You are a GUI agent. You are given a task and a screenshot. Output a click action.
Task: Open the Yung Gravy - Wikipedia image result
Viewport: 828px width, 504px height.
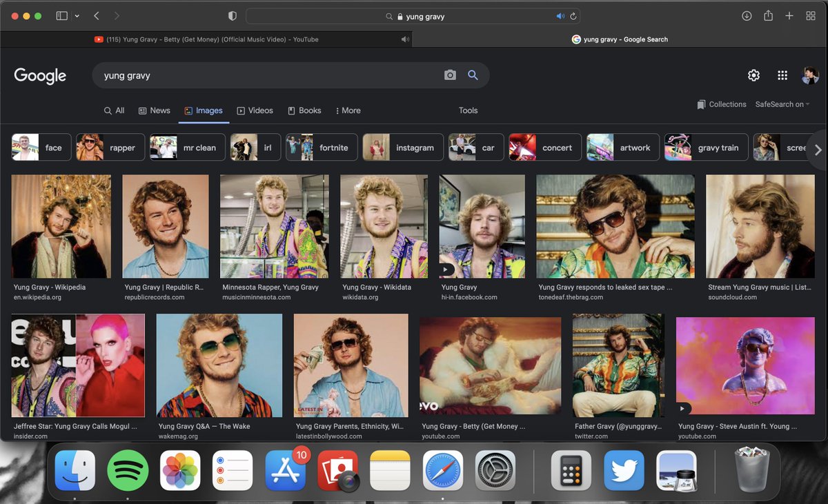pyautogui.click(x=61, y=226)
